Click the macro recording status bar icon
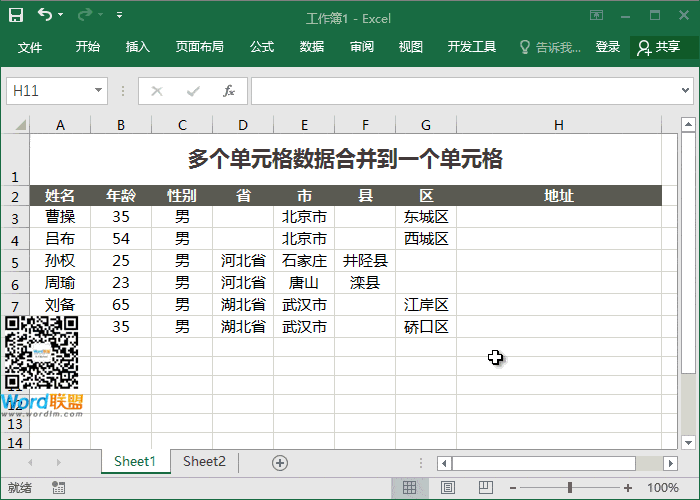 (58, 488)
